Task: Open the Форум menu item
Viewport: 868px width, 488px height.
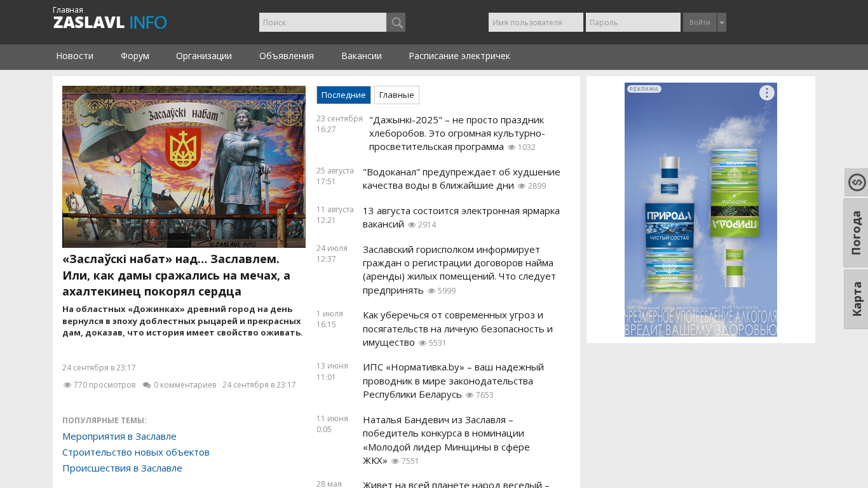Action: [135, 56]
